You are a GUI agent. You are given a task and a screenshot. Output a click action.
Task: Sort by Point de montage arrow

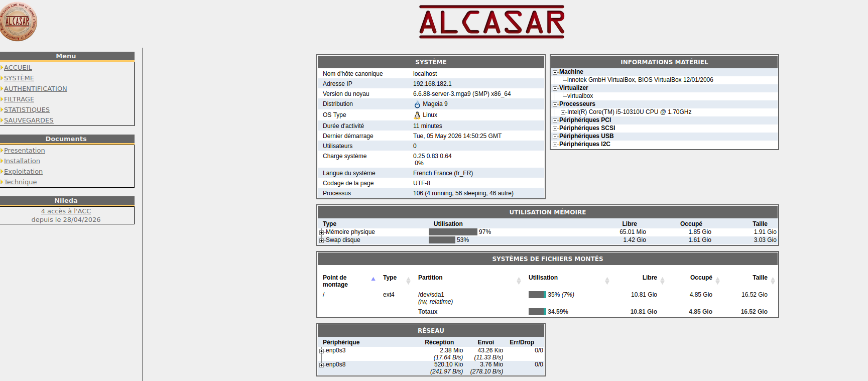click(373, 279)
